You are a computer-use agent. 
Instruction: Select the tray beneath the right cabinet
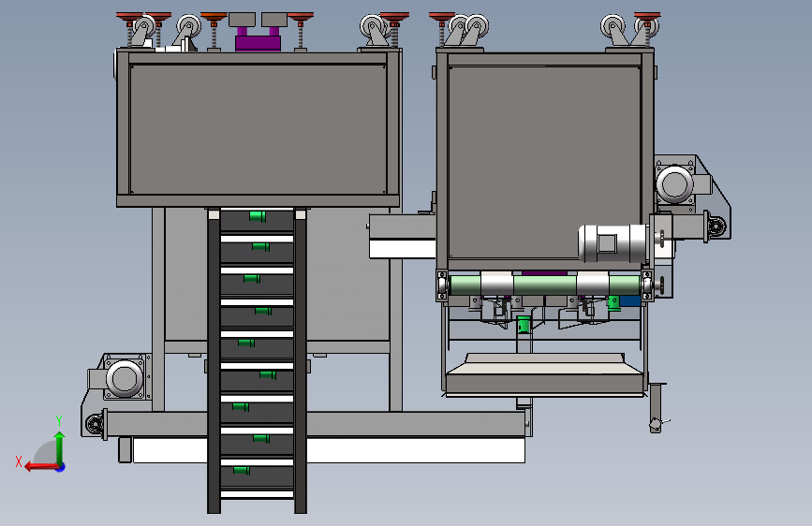pyautogui.click(x=545, y=375)
